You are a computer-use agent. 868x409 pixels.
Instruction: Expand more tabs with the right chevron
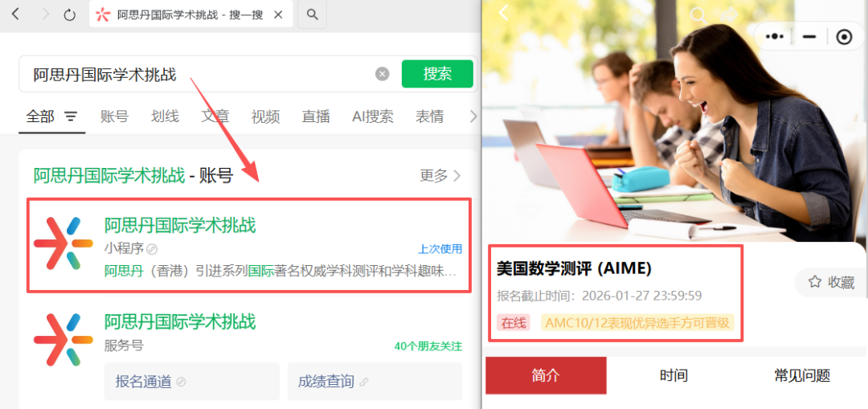(x=473, y=117)
